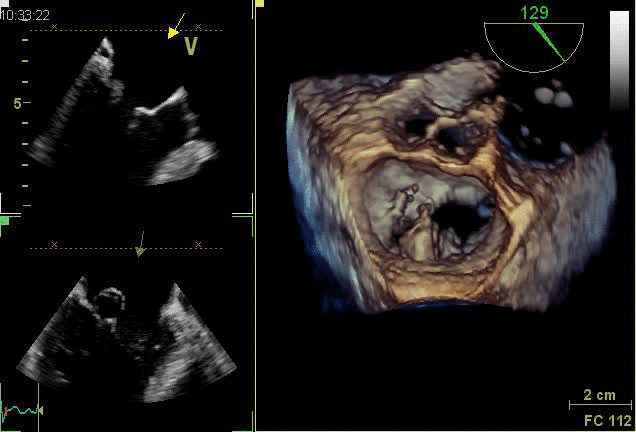Image resolution: width=636 pixels, height=432 pixels.
Task: Click the V orientation marker
Action: click(191, 46)
